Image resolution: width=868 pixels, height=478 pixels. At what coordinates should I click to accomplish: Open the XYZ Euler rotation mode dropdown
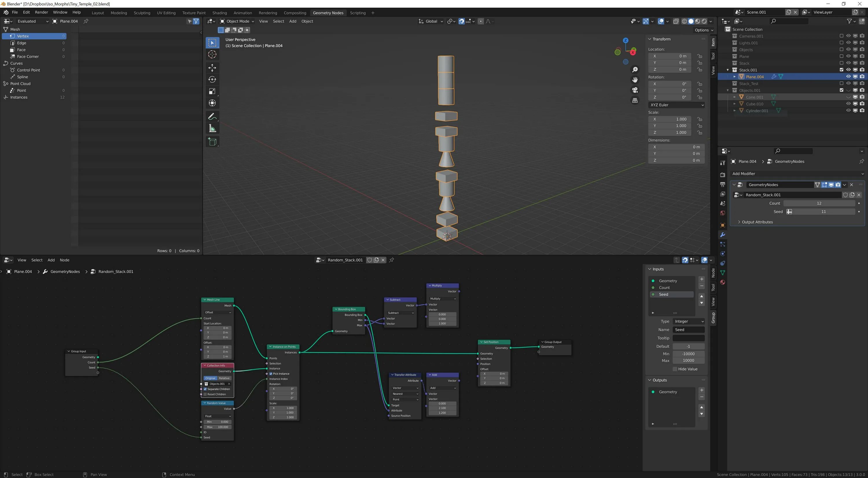[676, 105]
